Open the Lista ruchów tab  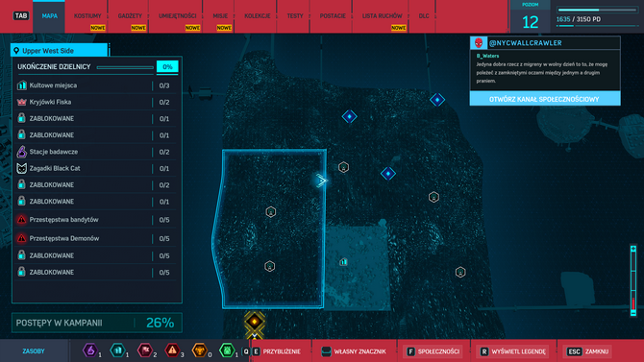coord(382,16)
